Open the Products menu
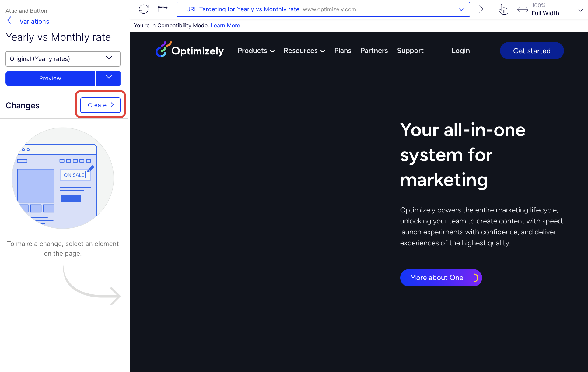 pyautogui.click(x=256, y=51)
